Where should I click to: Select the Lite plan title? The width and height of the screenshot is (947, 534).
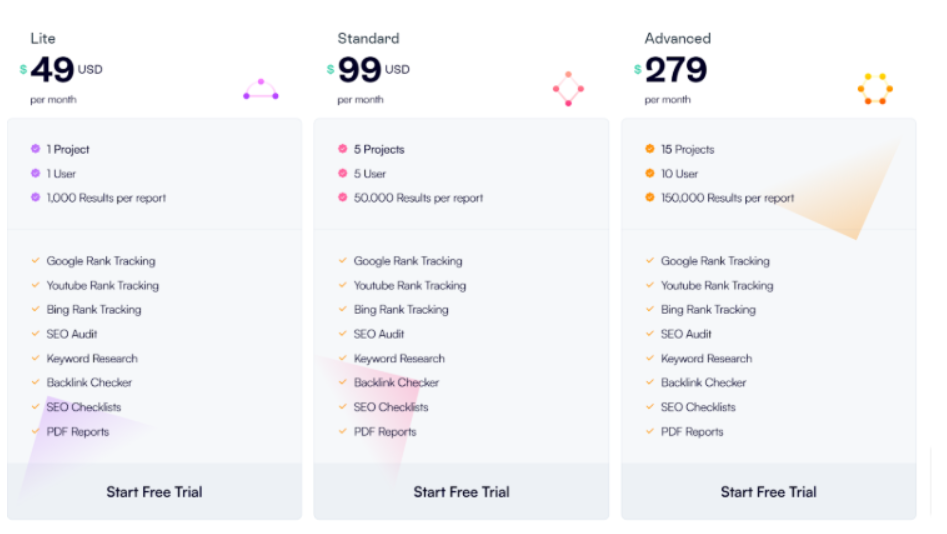[x=43, y=38]
